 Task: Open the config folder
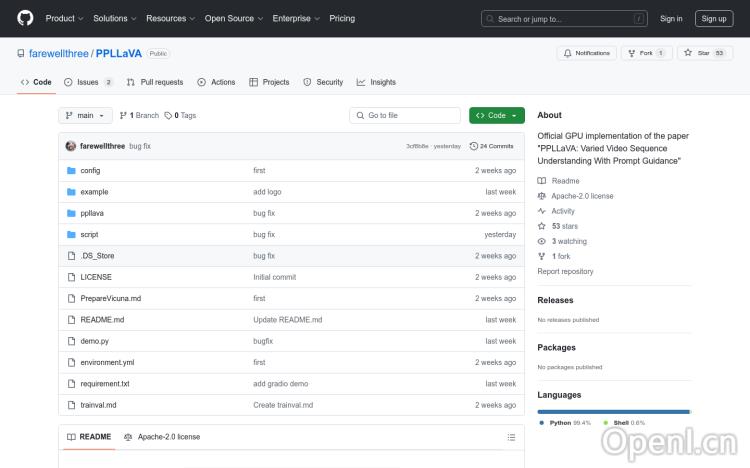(90, 170)
